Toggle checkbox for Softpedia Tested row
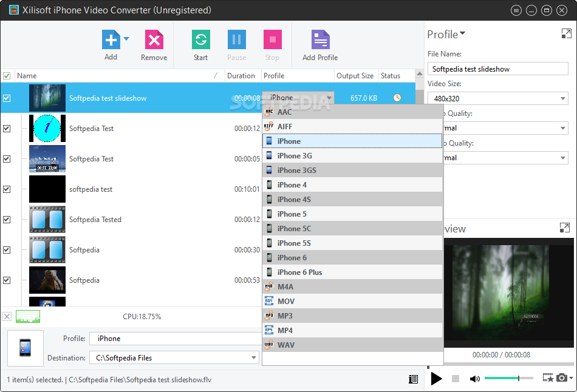 coord(7,220)
